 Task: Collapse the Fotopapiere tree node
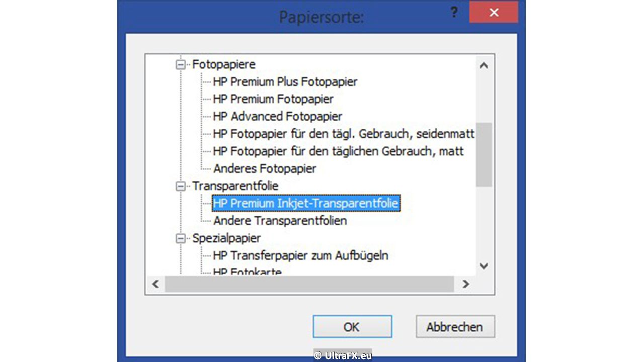point(180,64)
